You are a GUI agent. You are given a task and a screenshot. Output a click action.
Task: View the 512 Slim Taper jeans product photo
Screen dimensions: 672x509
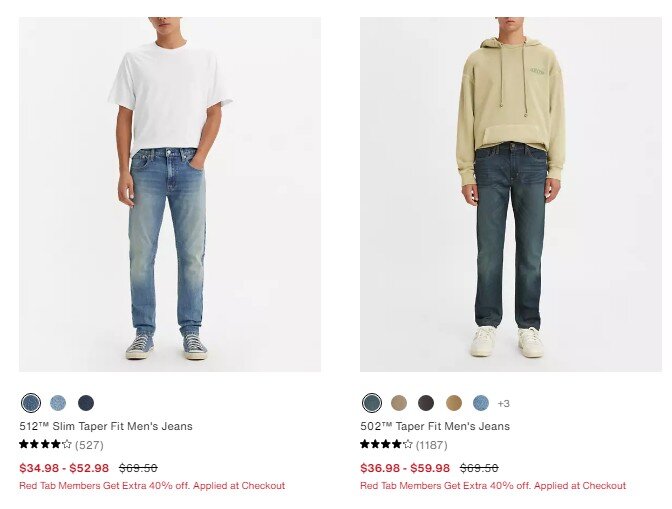[170, 195]
